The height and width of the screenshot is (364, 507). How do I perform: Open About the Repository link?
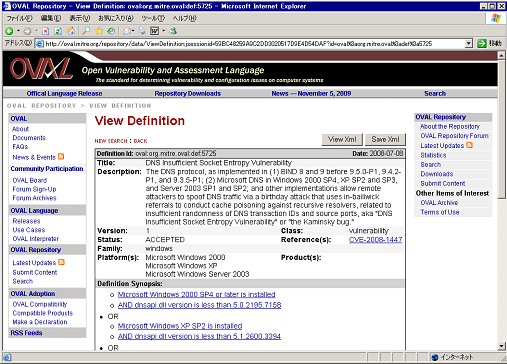[x=450, y=126]
